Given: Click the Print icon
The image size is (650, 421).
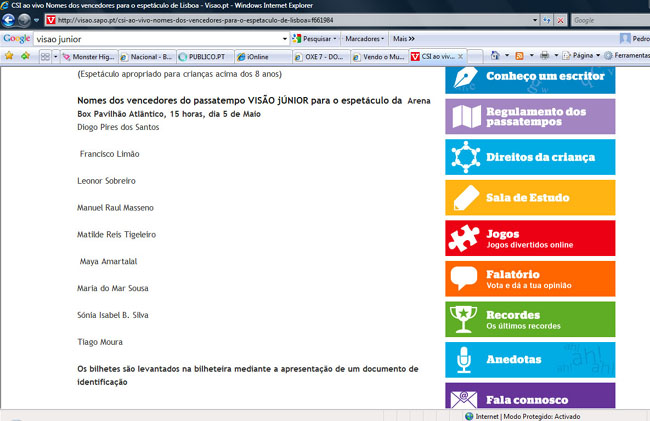Looking at the screenshot, I should coord(545,55).
